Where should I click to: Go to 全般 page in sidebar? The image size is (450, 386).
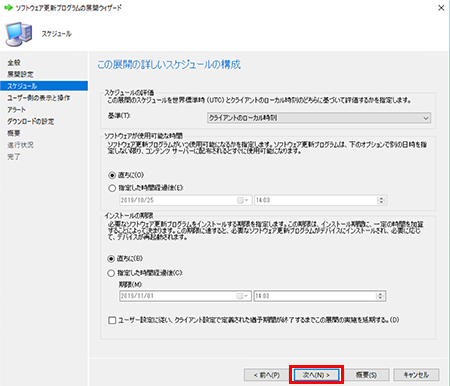click(x=14, y=62)
